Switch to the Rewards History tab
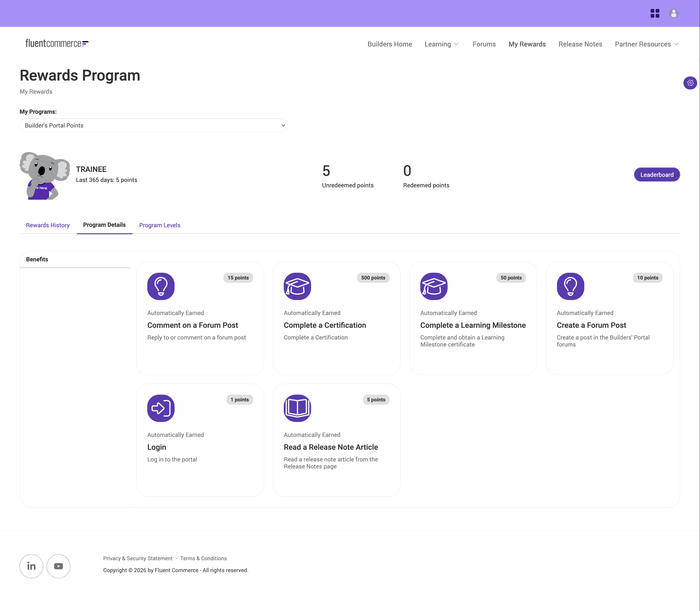The height and width of the screenshot is (611, 700). coord(48,225)
